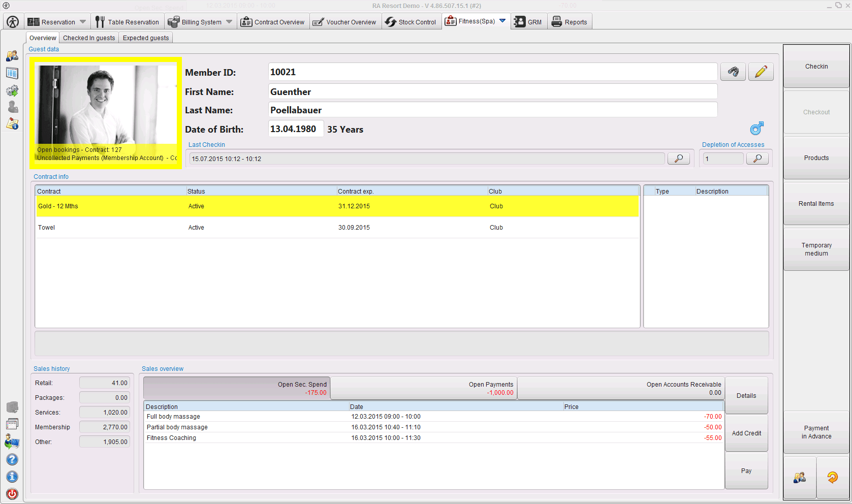Click the male gender symbol icon
The width and height of the screenshot is (852, 504).
(x=756, y=129)
